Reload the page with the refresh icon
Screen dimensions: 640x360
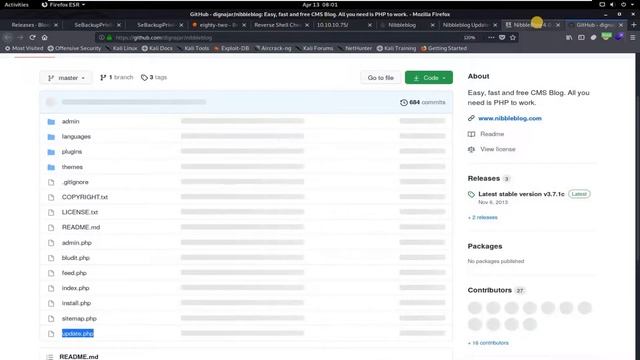click(32, 37)
